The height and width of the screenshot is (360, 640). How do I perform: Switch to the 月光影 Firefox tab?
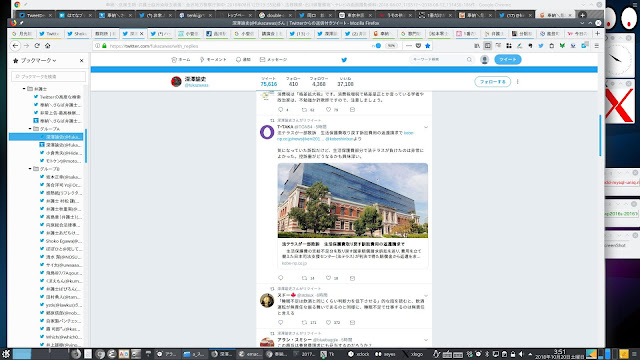pos(22,33)
